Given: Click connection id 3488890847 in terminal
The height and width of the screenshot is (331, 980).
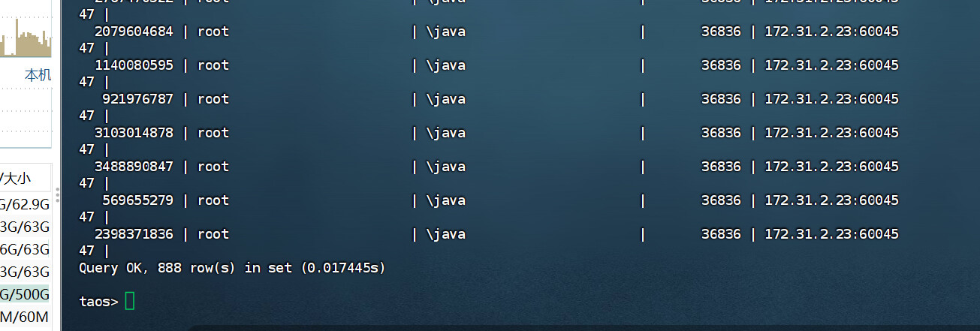Looking at the screenshot, I should 134,167.
